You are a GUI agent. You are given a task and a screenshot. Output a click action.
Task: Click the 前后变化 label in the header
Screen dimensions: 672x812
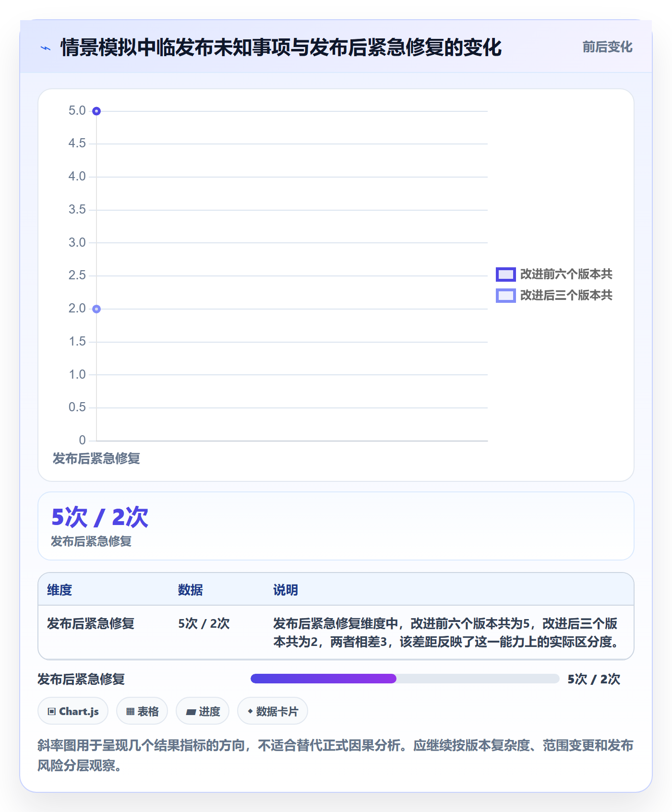[607, 47]
